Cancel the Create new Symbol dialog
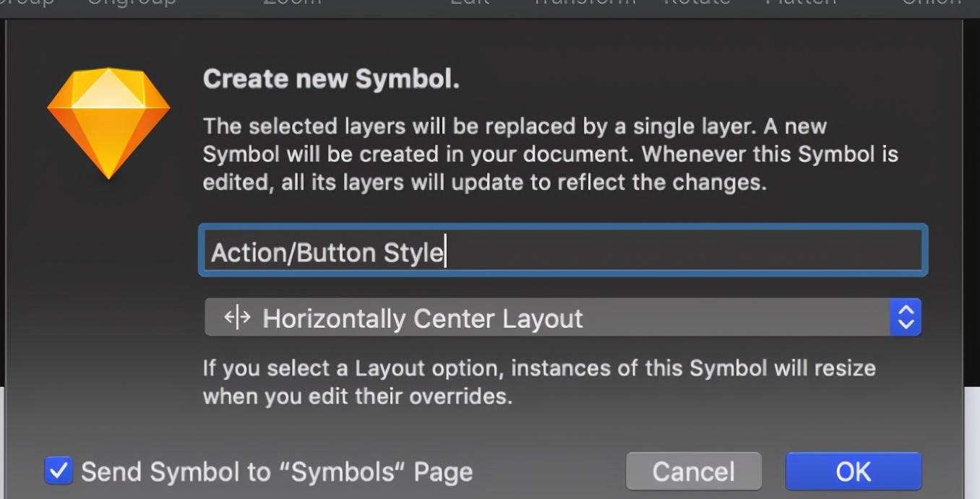The image size is (980, 499). (x=694, y=472)
